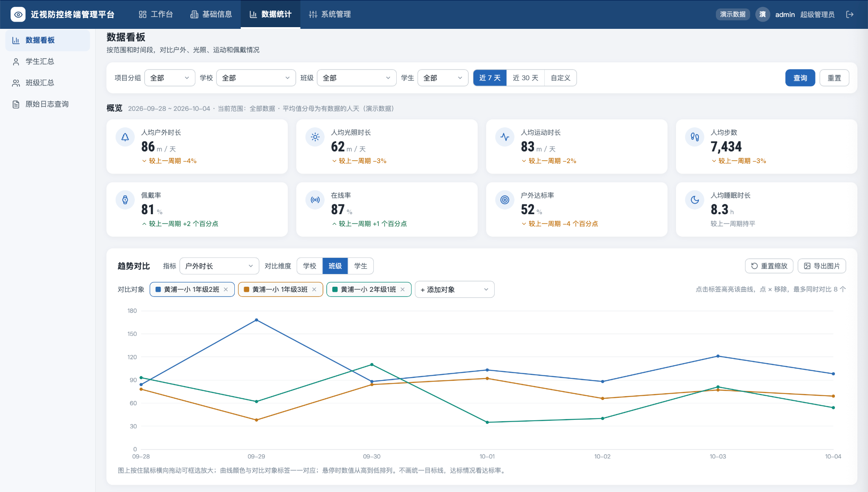Switch comparison dimension to 学生
This screenshot has width=868, height=492.
361,266
